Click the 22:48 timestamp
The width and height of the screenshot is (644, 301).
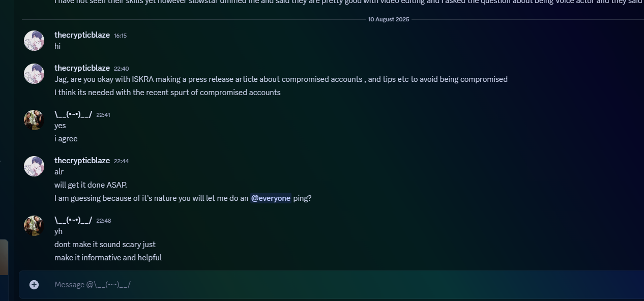click(x=103, y=221)
